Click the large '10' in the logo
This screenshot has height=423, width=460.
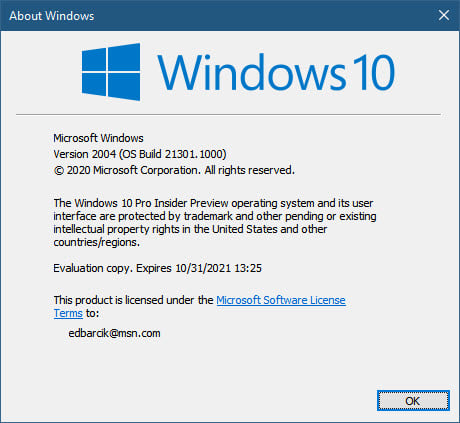(x=373, y=72)
